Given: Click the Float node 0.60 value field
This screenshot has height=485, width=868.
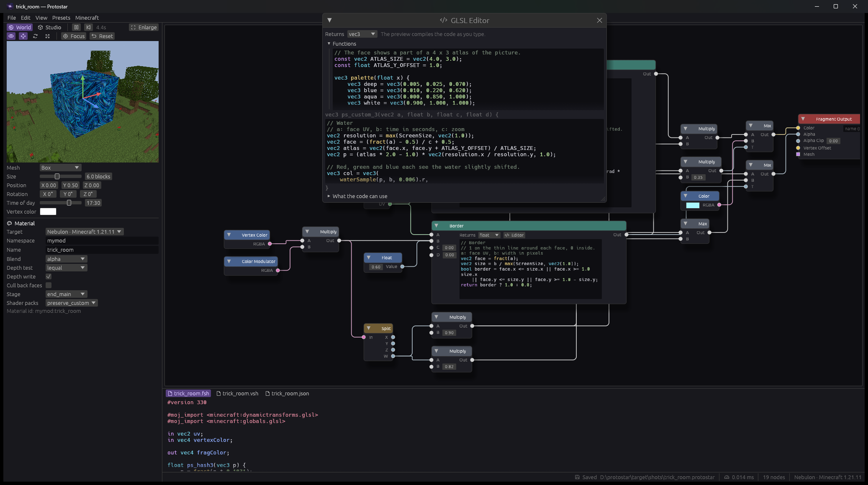Looking at the screenshot, I should (376, 266).
